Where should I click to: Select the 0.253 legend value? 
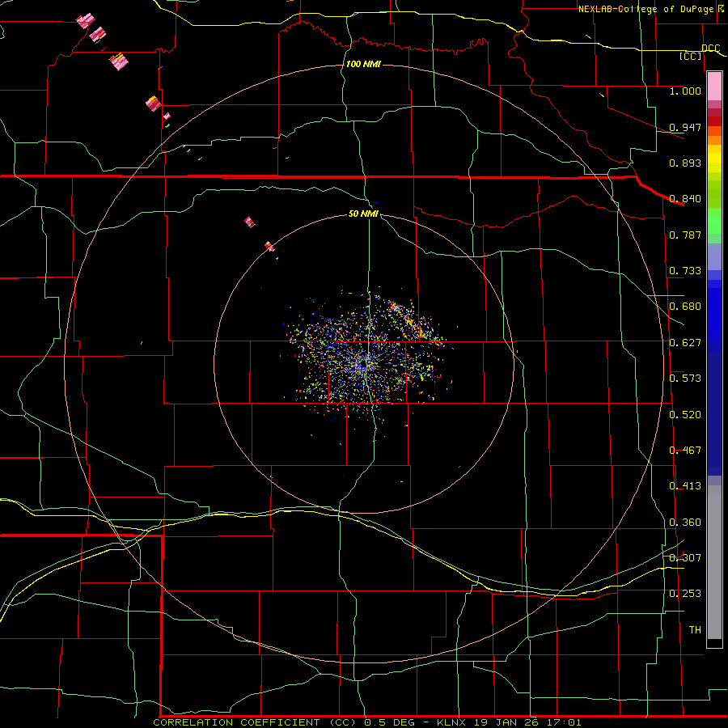685,594
